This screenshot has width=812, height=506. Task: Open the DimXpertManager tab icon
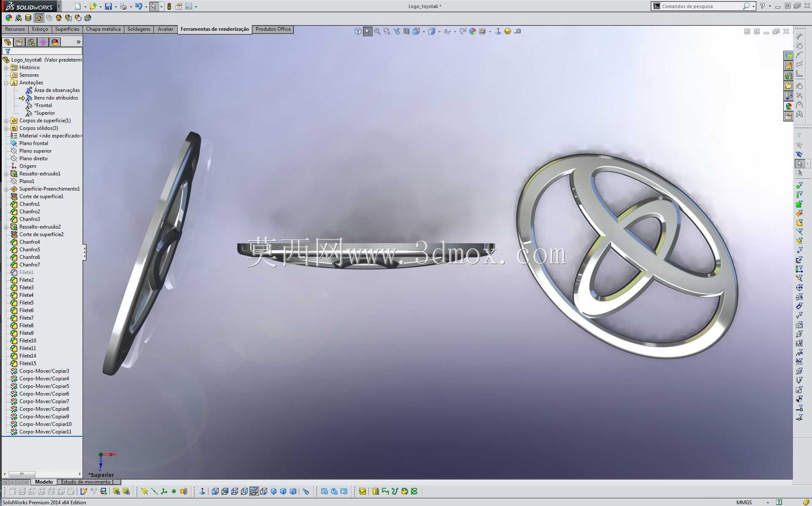pos(43,42)
